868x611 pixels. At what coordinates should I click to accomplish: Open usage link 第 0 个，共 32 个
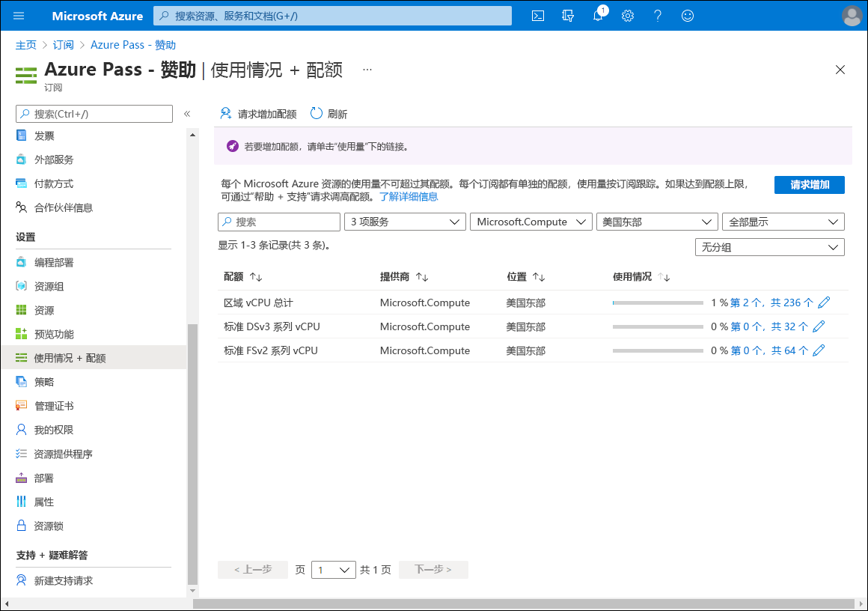[x=769, y=326]
